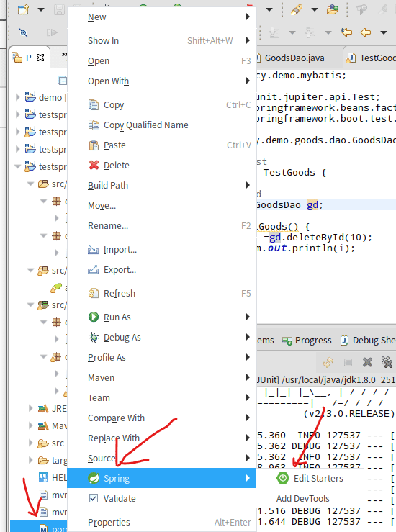This screenshot has height=532, width=396.
Task: Click the back navigation arrow icon
Action: 366,32
